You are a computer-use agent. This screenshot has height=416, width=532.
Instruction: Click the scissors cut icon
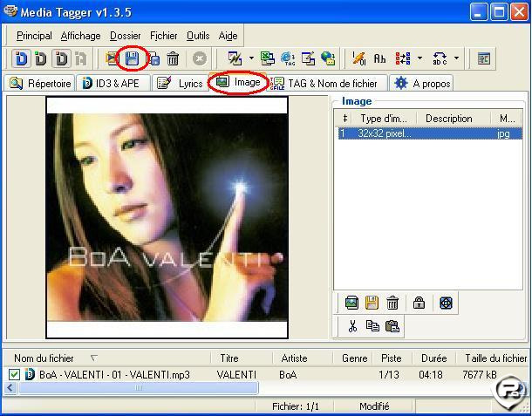[x=352, y=326]
